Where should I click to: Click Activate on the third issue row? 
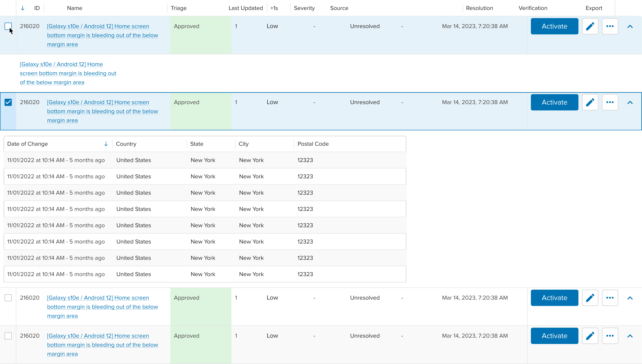[554, 298]
